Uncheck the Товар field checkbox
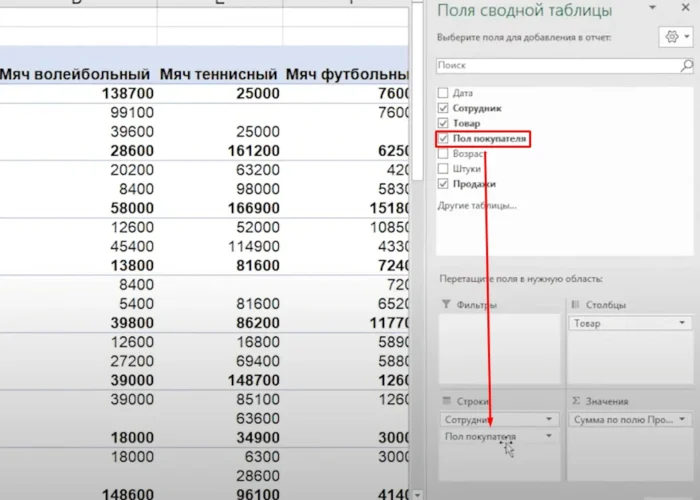700x500 pixels. [443, 123]
